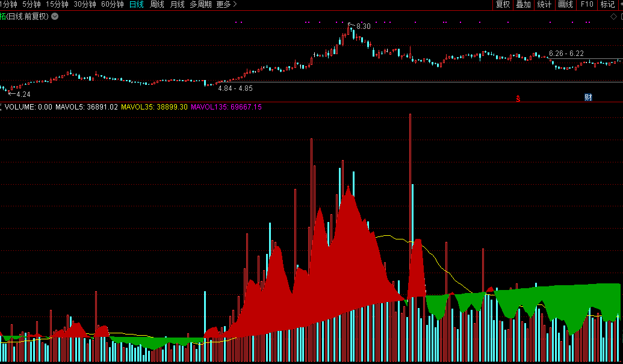Switch to 周线 weekly chart
The image size is (623, 364).
[x=157, y=5]
